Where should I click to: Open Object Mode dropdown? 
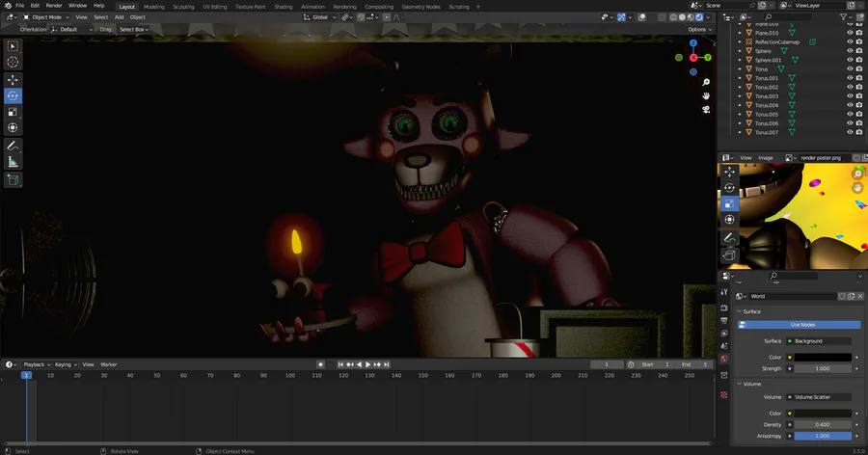tap(46, 17)
